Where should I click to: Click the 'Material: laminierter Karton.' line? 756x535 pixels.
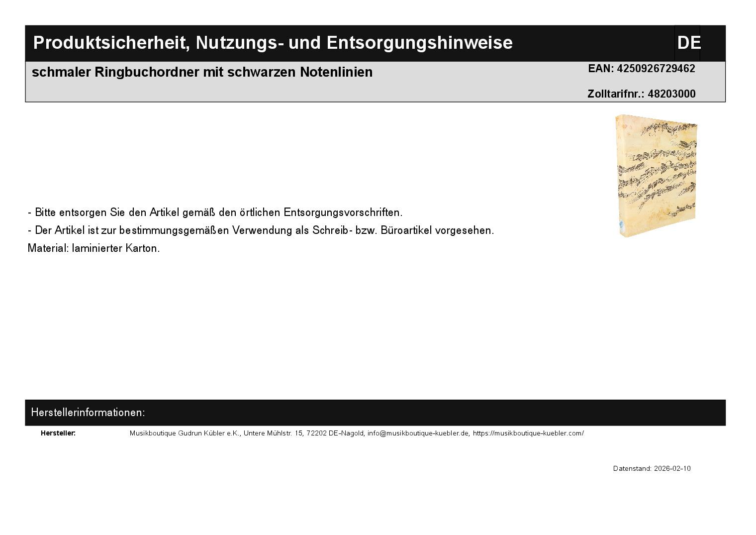pos(94,248)
